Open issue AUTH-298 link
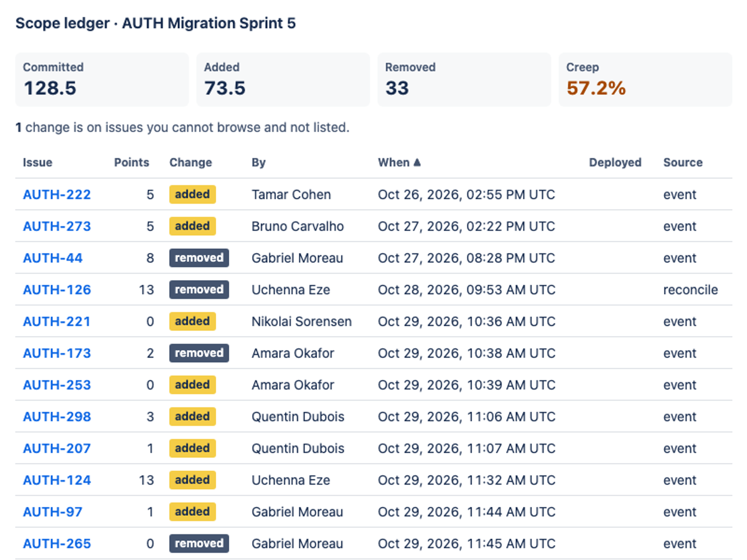The height and width of the screenshot is (560, 747). pyautogui.click(x=57, y=417)
